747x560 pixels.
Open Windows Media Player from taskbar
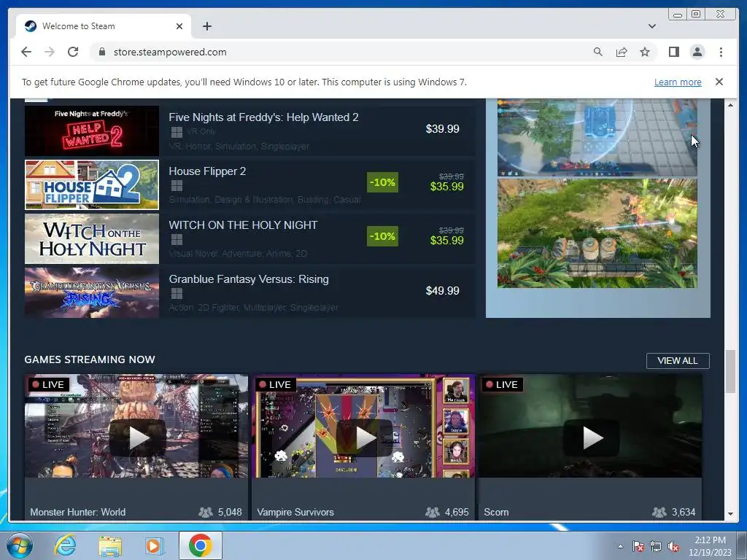[x=153, y=545]
